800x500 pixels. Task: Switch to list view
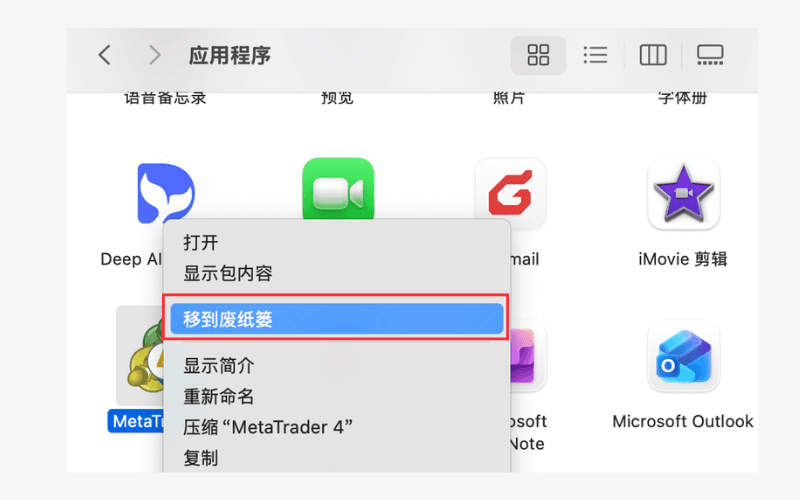point(595,55)
